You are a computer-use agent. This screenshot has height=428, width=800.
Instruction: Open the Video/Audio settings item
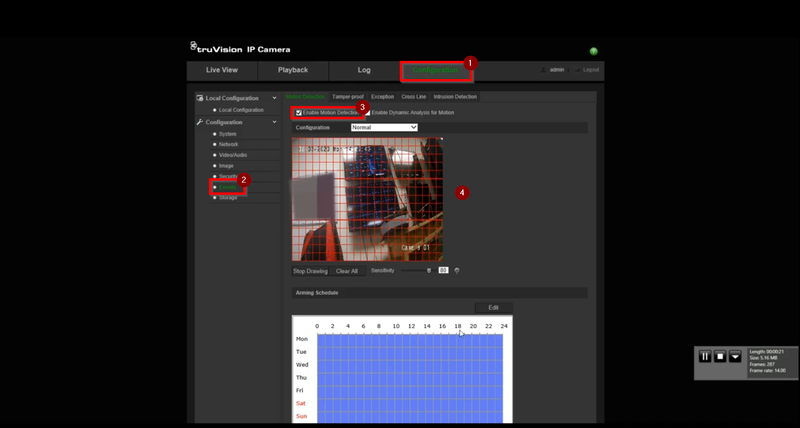tap(233, 155)
